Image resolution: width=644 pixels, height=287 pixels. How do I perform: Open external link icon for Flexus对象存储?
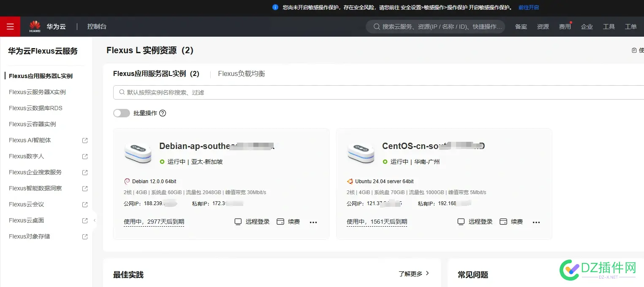coord(85,236)
